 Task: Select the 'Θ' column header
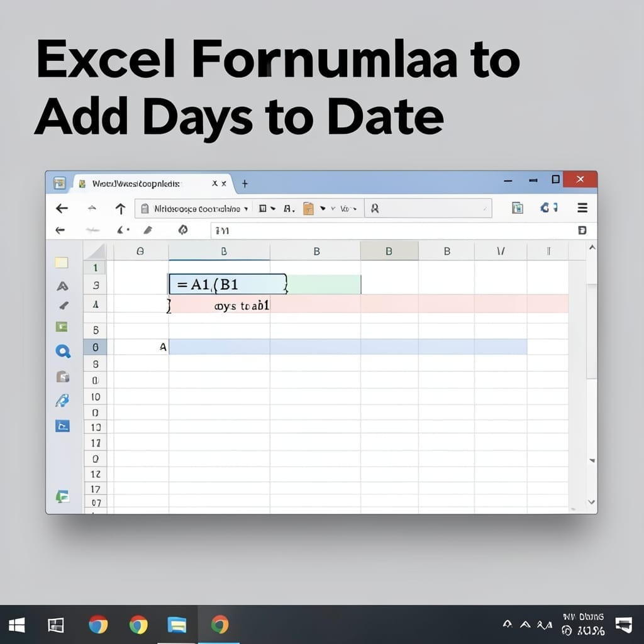[x=140, y=251]
